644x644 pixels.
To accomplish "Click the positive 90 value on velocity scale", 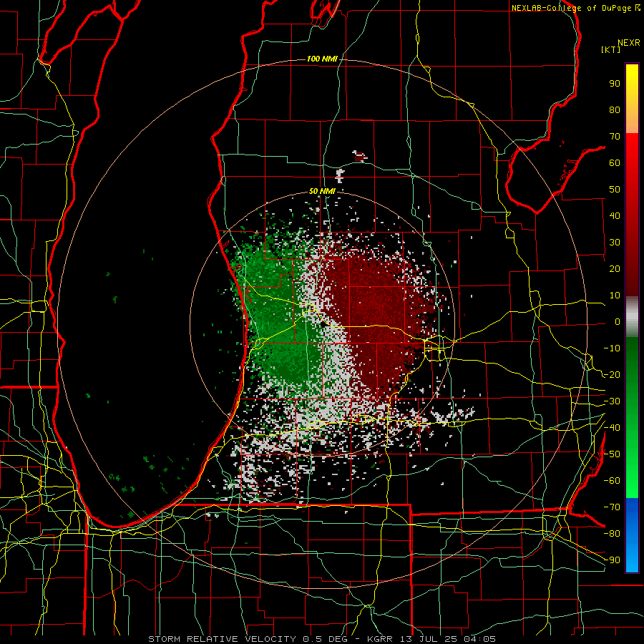I will [x=615, y=84].
